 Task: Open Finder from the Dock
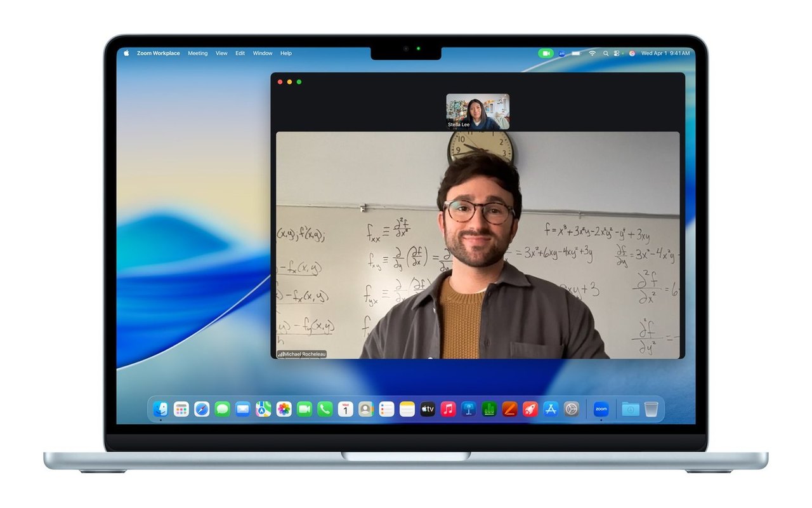161,410
